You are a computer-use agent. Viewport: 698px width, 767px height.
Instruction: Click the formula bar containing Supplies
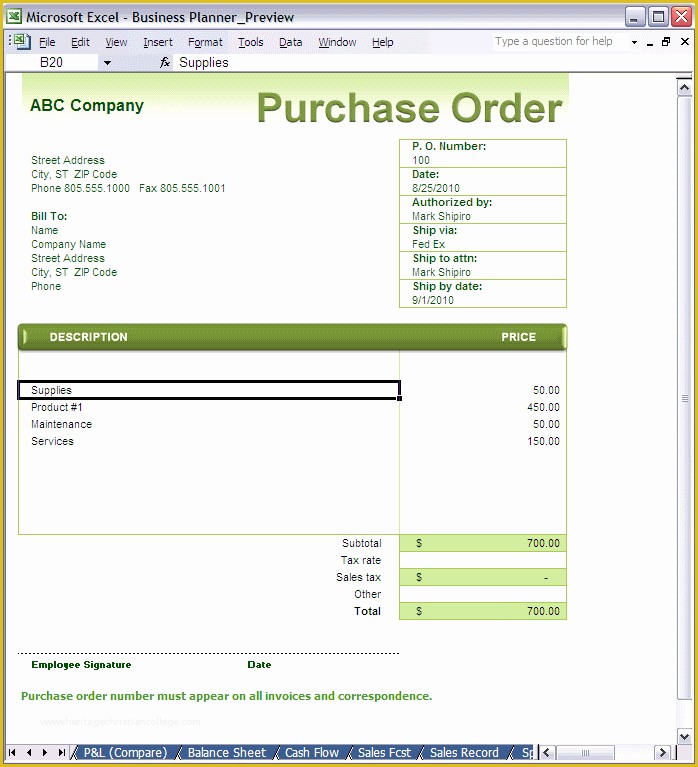pyautogui.click(x=430, y=63)
